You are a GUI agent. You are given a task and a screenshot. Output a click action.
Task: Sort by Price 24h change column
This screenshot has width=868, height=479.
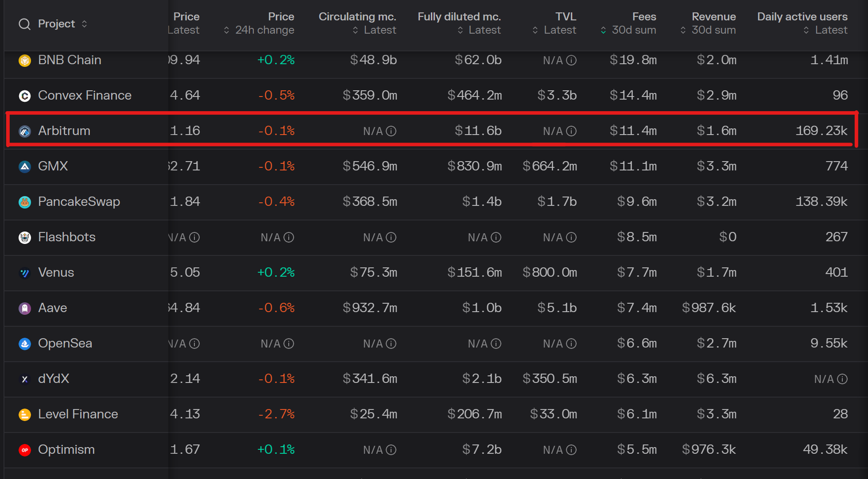(226, 30)
